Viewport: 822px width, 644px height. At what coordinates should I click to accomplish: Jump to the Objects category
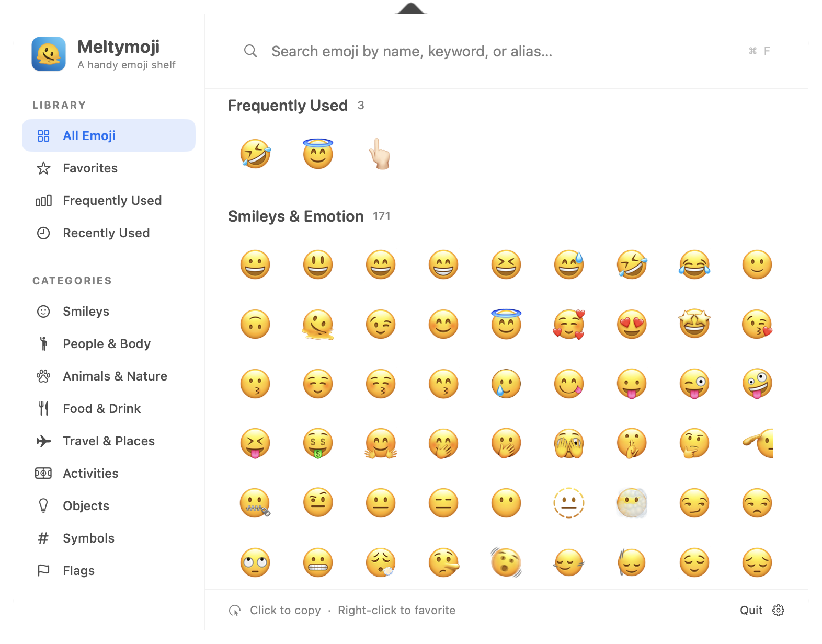click(109, 505)
